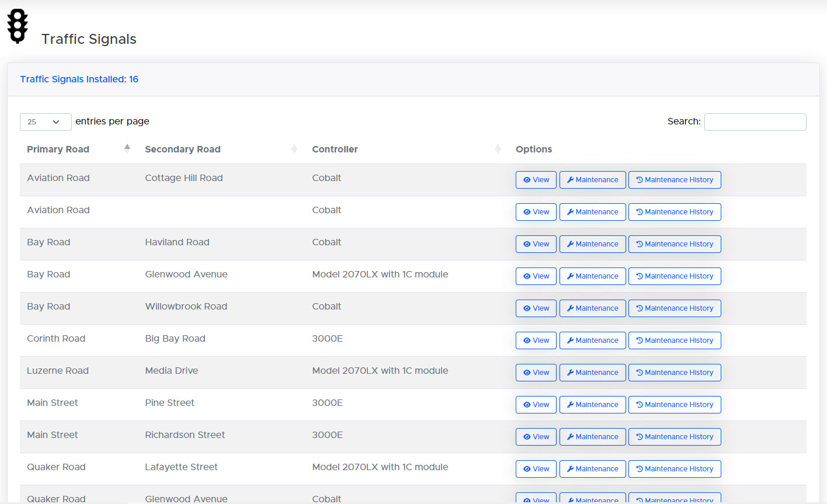Screen dimensions: 827x504
Task: Open Maintenance History for Aviation Road Cottage Hill
Action: (675, 180)
